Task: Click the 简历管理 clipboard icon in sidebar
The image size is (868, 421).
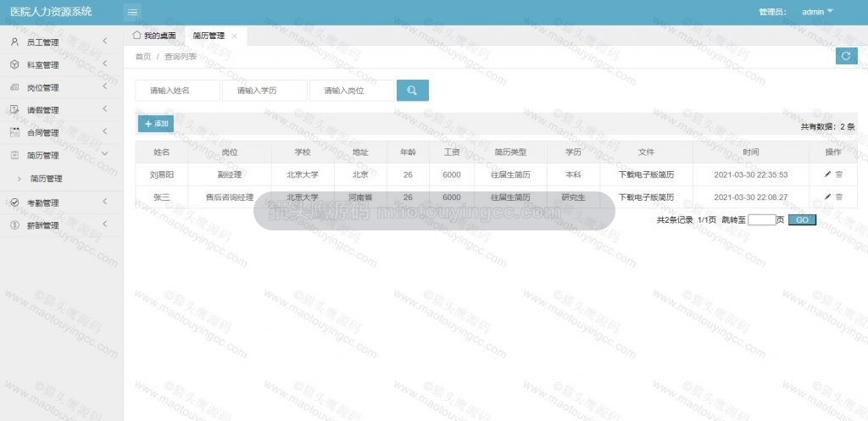Action: 15,156
